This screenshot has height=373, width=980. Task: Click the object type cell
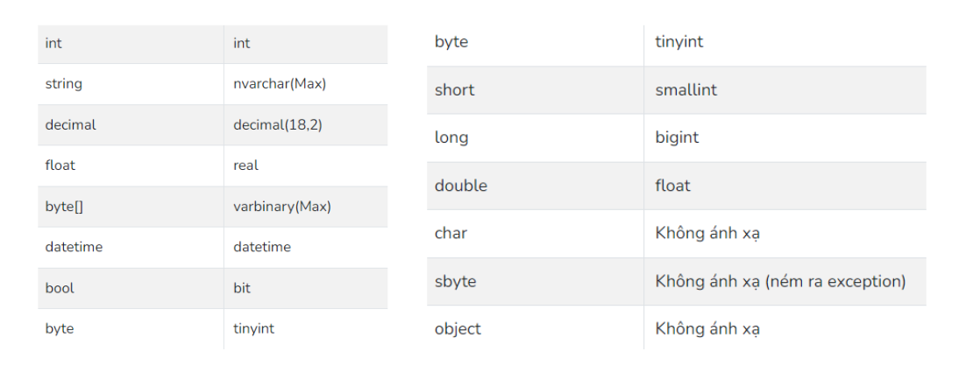[458, 329]
